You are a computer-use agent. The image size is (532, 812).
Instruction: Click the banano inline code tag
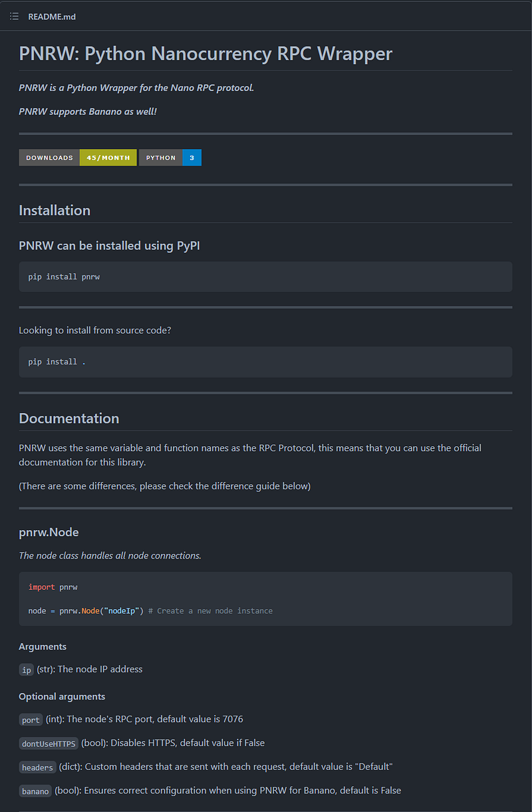click(x=35, y=791)
